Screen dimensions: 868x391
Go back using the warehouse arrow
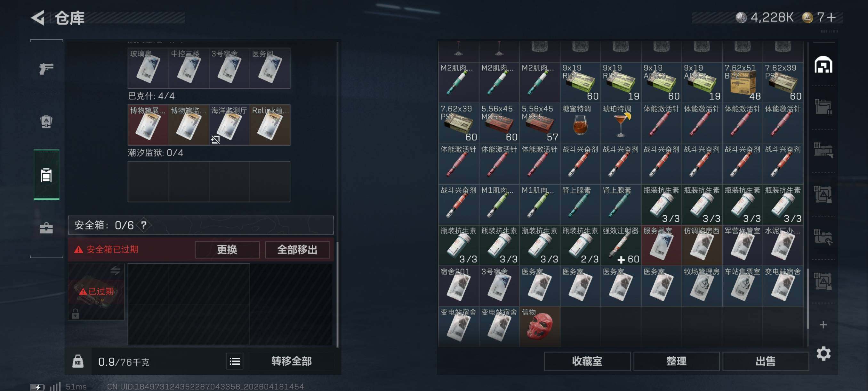38,18
